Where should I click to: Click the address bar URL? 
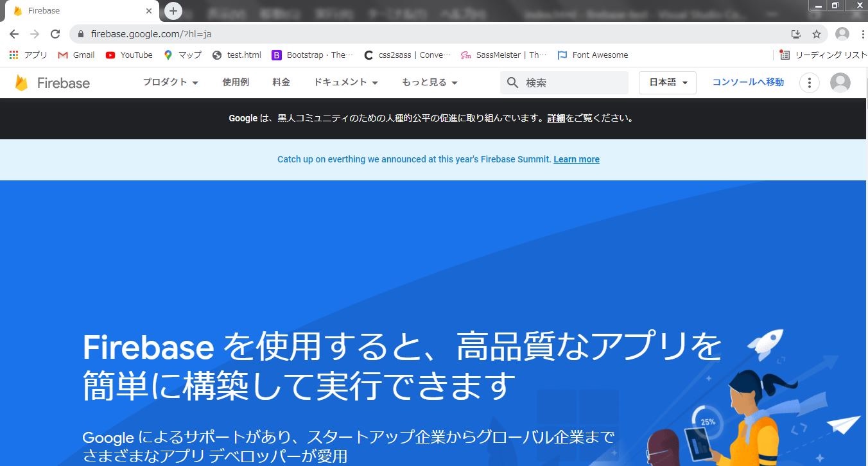click(x=152, y=34)
